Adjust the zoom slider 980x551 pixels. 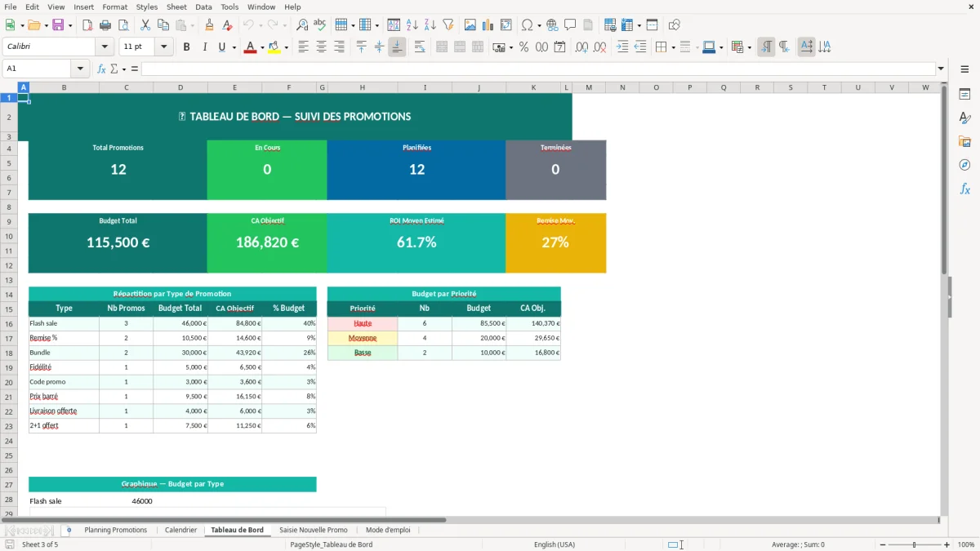pos(913,544)
